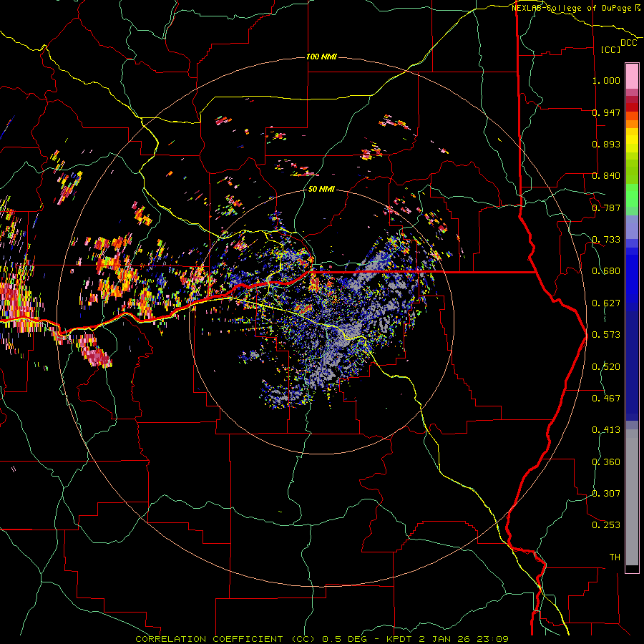This screenshot has width=644, height=644.
Task: Select the 0.520 scale value
Action: 606,367
